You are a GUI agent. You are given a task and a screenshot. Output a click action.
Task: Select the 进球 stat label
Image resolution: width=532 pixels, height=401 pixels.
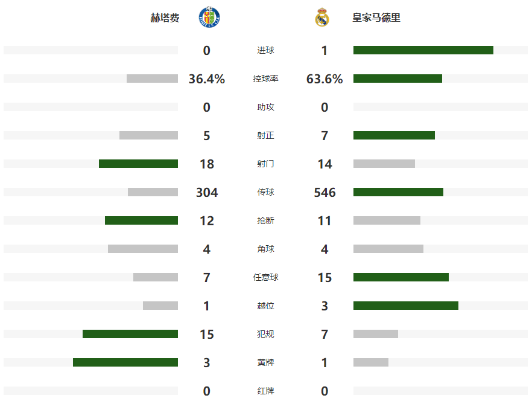[x=265, y=51]
